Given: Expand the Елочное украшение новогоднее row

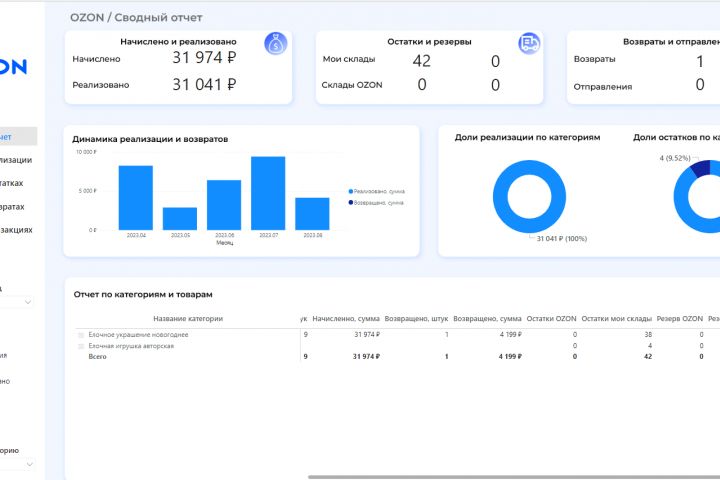Looking at the screenshot, I should (x=81, y=335).
